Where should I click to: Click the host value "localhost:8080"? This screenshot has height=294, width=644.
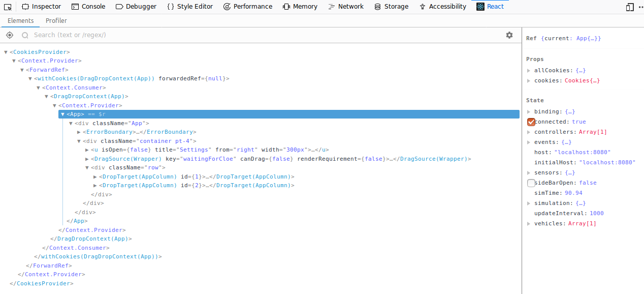pyautogui.click(x=582, y=153)
